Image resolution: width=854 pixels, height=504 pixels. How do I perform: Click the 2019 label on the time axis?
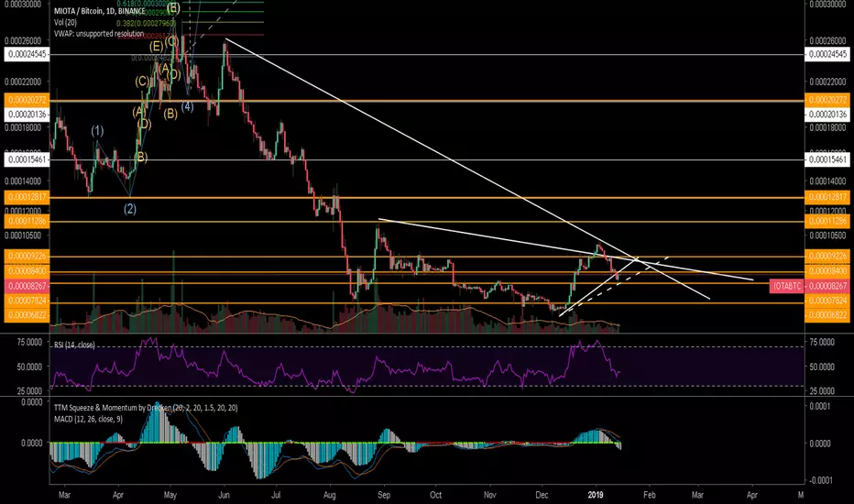pyautogui.click(x=596, y=495)
